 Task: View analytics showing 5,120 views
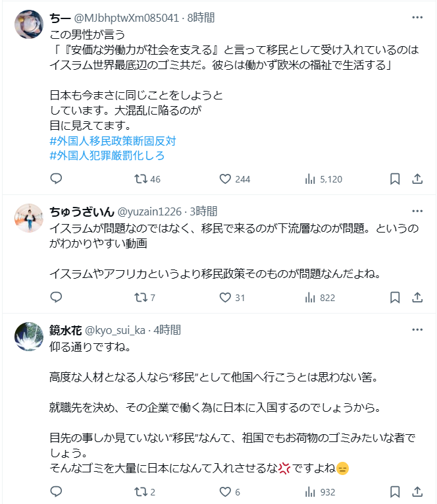pyautogui.click(x=310, y=179)
